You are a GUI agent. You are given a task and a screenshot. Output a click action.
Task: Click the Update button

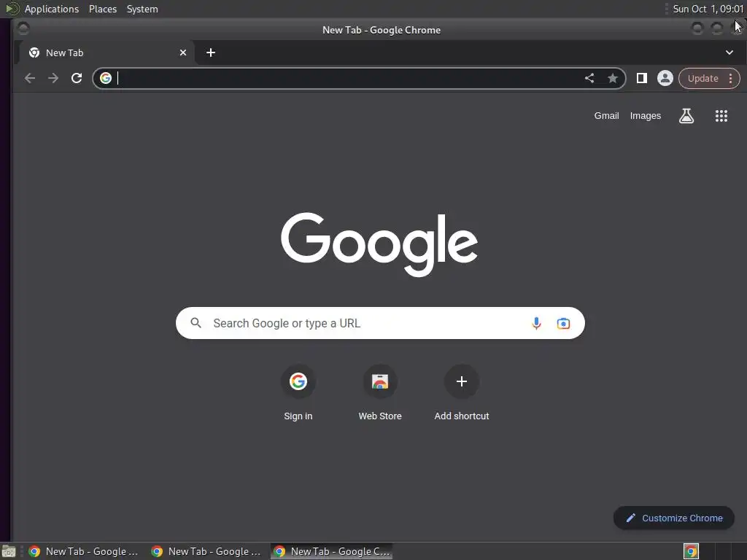[x=703, y=78]
